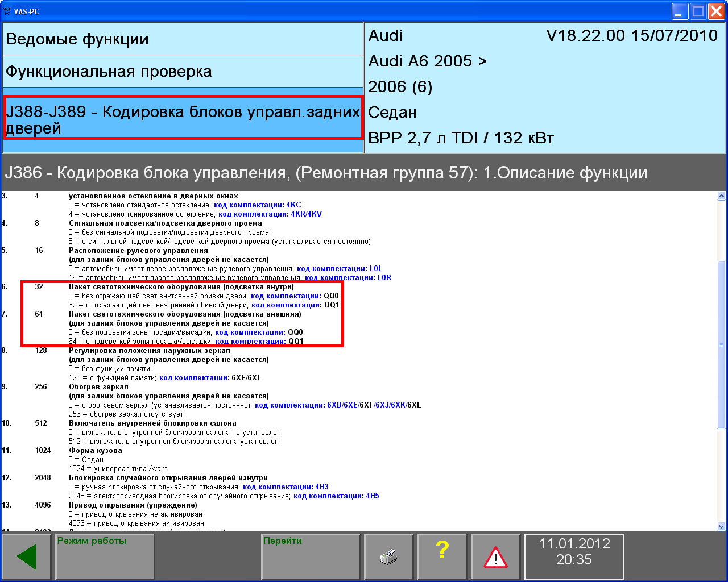Click '512 = включатель внутренней блокировки салона установлен' line
The height and width of the screenshot is (582, 728).
coord(173,442)
